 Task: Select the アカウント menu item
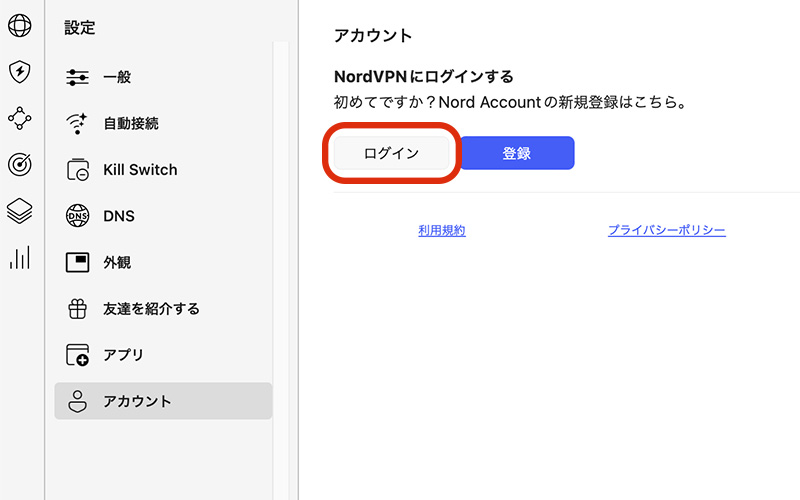(x=163, y=401)
